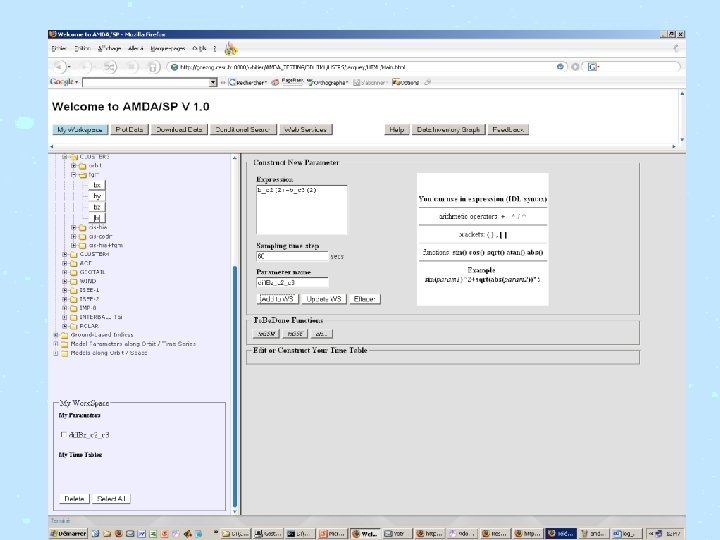720x540 pixels.
Task: Open the Fichier menu
Action: point(59,48)
